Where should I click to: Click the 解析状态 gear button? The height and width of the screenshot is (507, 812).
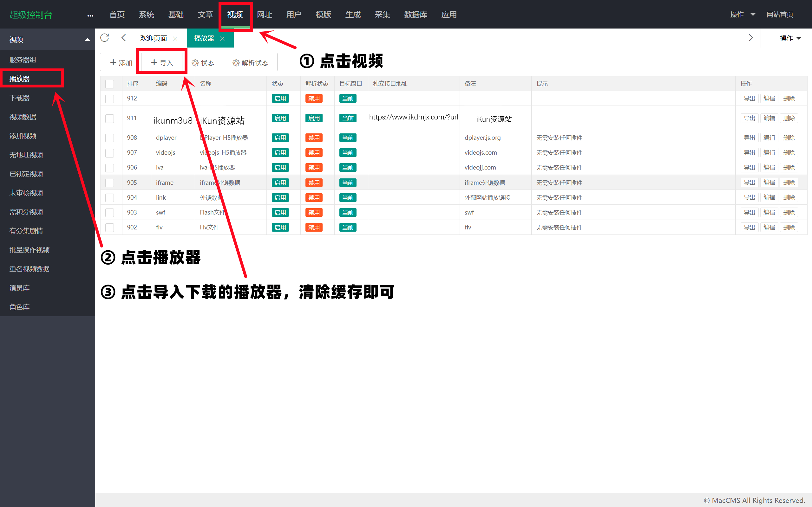[250, 63]
